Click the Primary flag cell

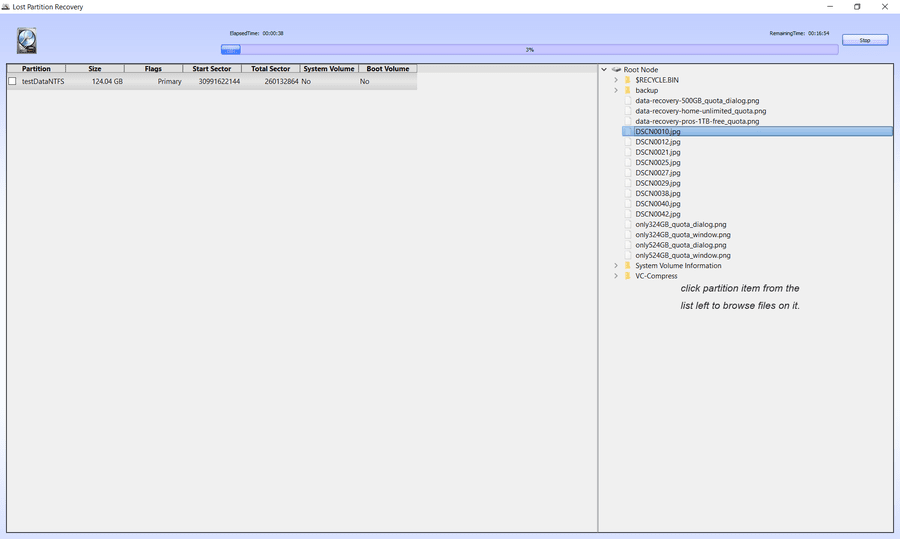coord(169,82)
